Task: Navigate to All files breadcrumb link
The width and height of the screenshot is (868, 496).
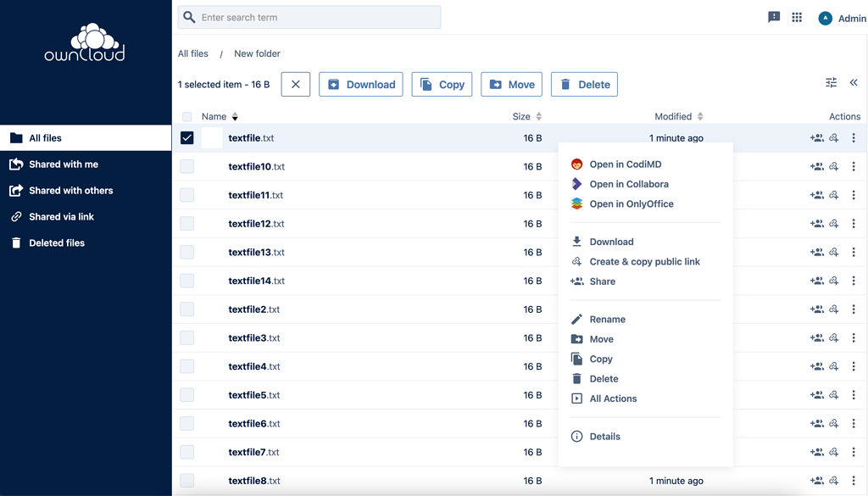Action: point(193,53)
